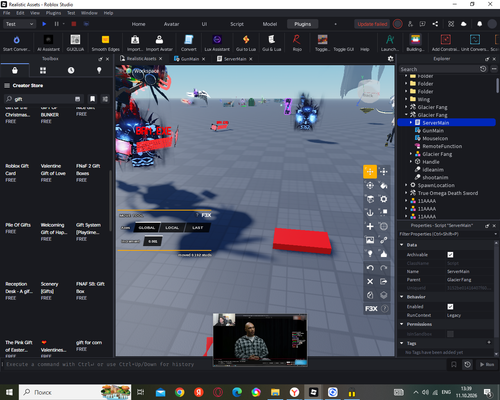Launch the GUI2LUA plugin
The image size is (500, 400).
pyautogui.click(x=75, y=43)
